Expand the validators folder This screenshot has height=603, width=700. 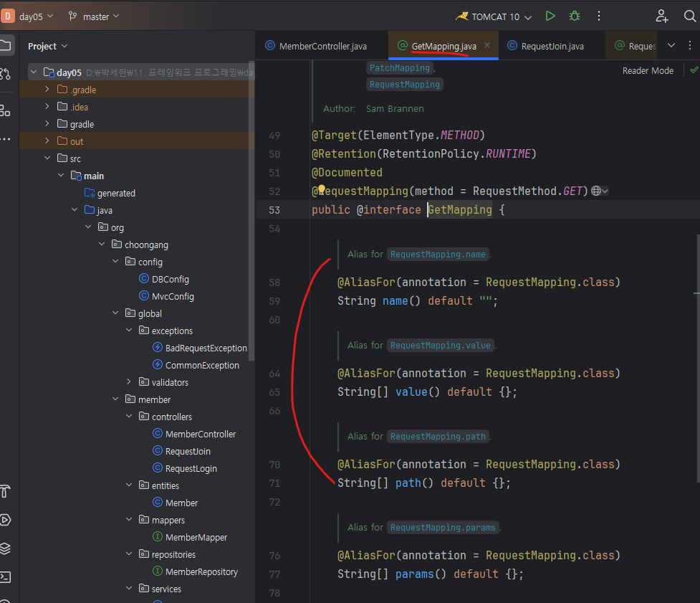point(129,382)
